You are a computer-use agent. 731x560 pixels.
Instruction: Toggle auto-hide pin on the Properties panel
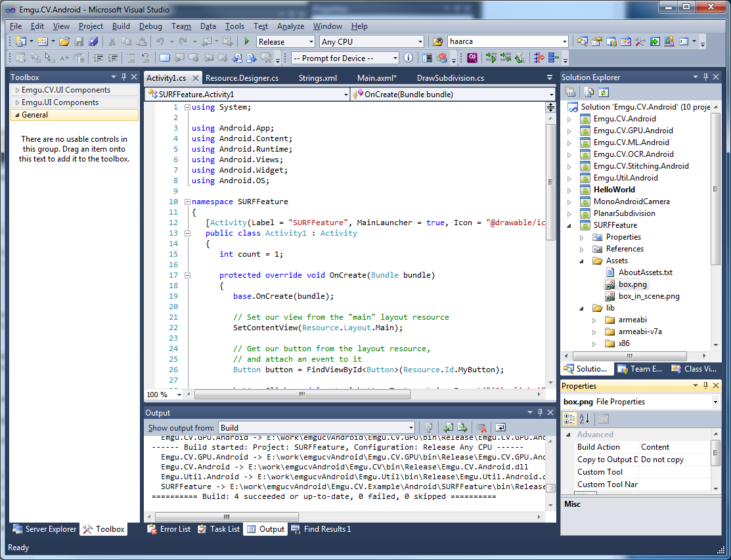[x=705, y=386]
